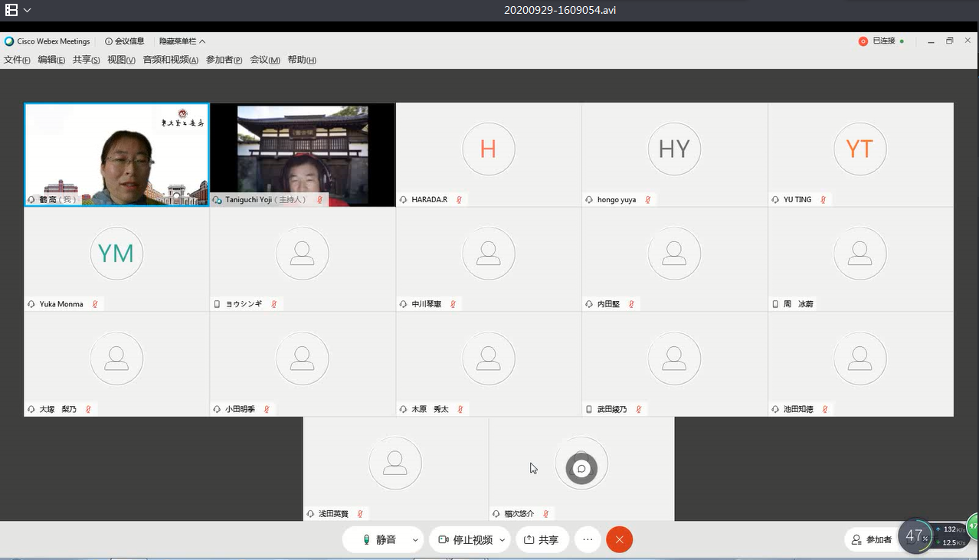Expand the arrow next to 停止视频
The width and height of the screenshot is (979, 560).
[x=503, y=540]
